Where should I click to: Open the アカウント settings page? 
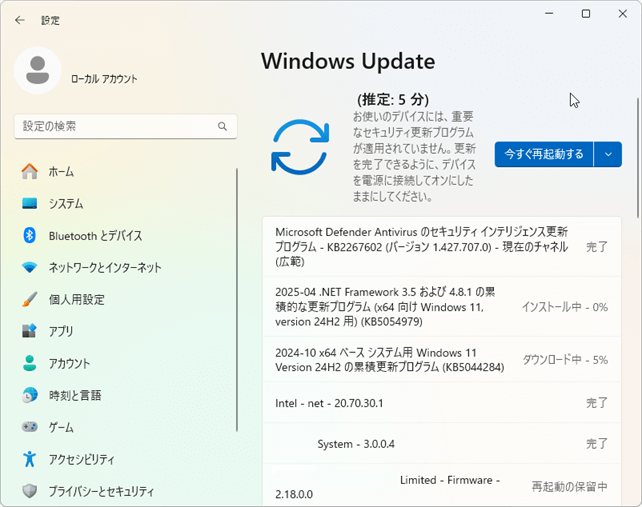pos(68,364)
